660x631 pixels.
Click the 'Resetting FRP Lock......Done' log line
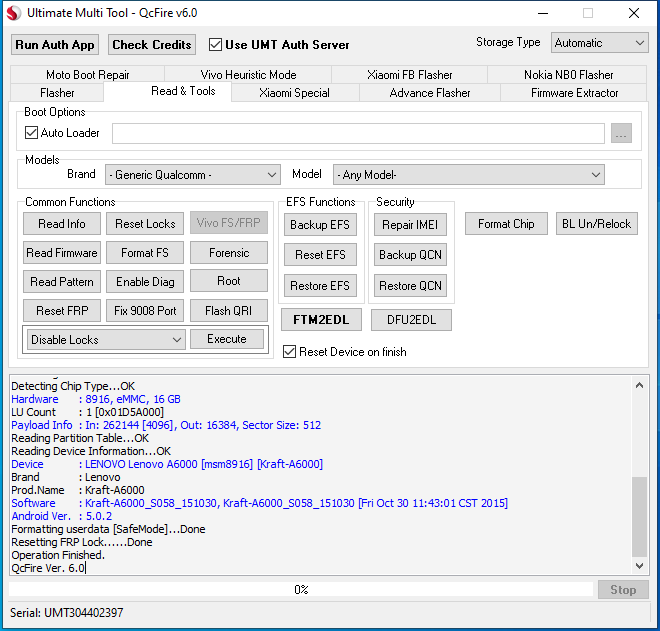82,542
